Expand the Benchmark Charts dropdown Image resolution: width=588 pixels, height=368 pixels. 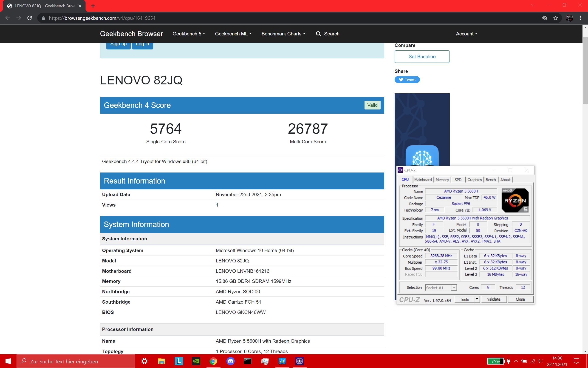point(283,34)
